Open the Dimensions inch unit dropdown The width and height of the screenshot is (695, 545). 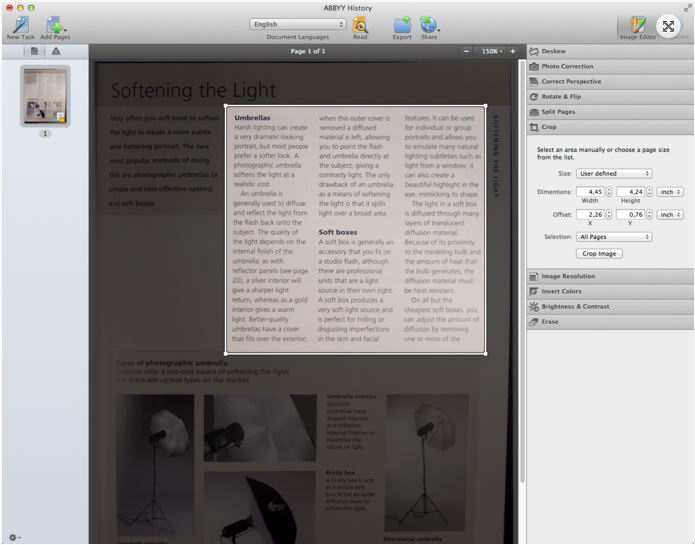(670, 192)
